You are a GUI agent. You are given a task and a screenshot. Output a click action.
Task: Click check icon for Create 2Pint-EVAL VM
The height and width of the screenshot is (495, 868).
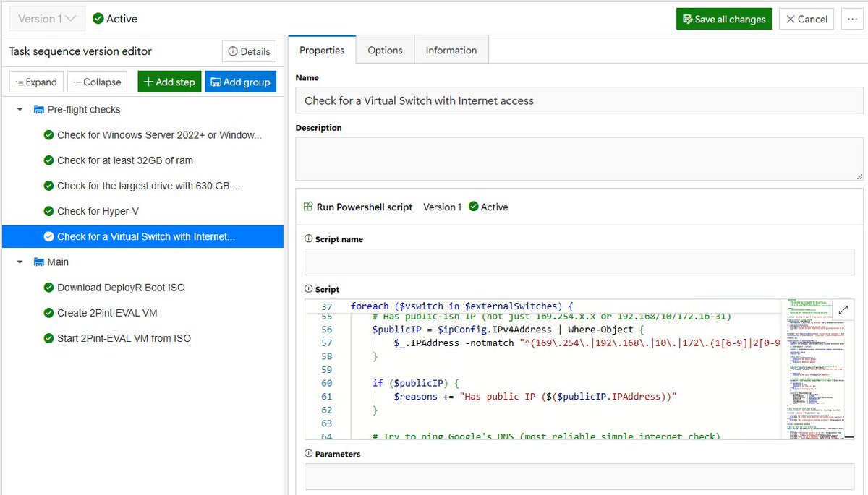point(48,313)
